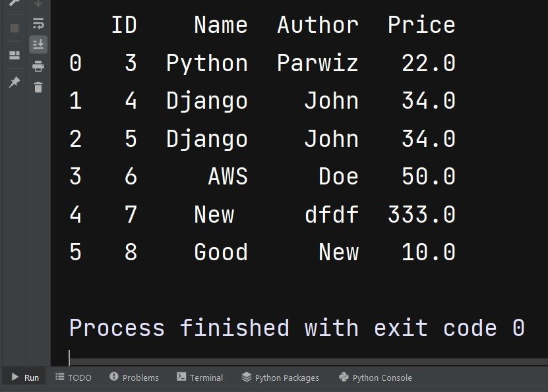Open the Python Packages tab
The image size is (548, 392).
coord(280,378)
